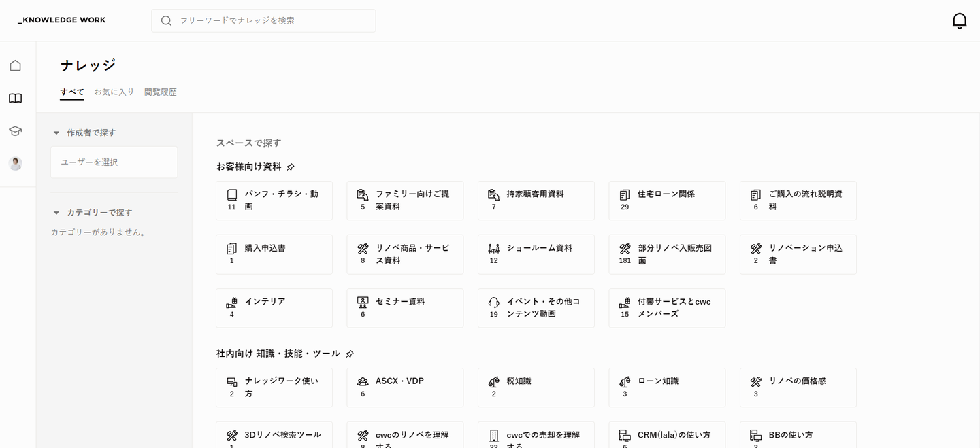
Task: Click the 社内向け 知識・技能・ツール heading
Action: [278, 354]
